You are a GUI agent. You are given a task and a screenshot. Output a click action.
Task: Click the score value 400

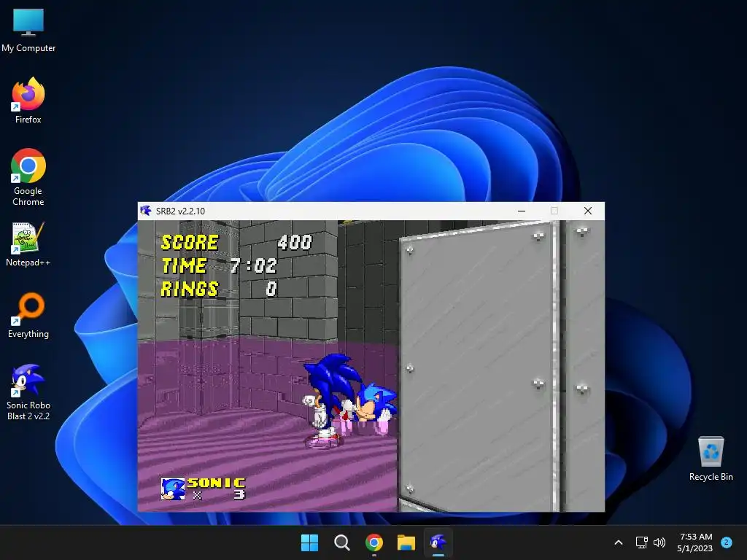(x=295, y=242)
